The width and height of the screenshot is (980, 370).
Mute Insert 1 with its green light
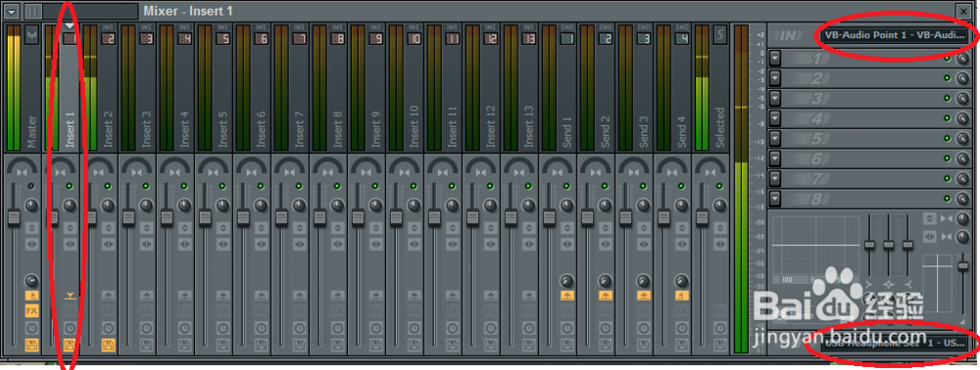[70, 186]
